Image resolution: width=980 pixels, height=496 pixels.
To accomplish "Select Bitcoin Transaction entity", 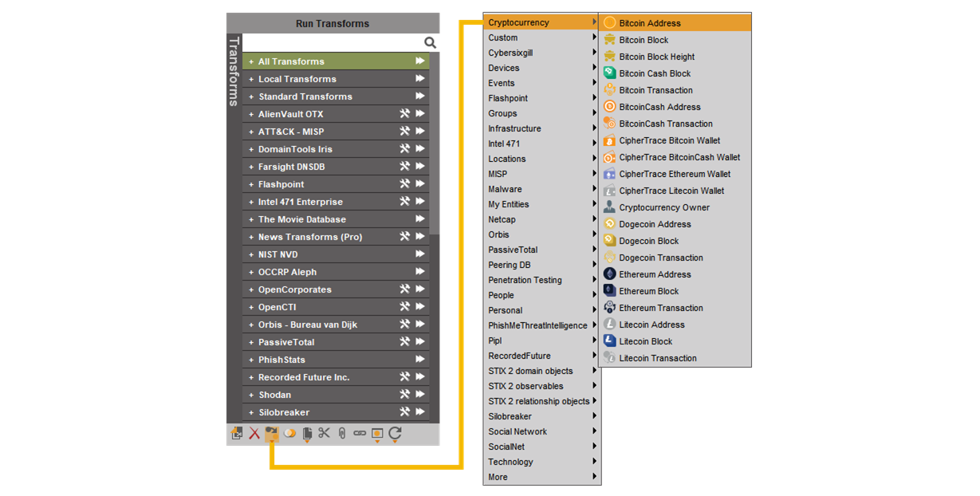I will click(675, 90).
